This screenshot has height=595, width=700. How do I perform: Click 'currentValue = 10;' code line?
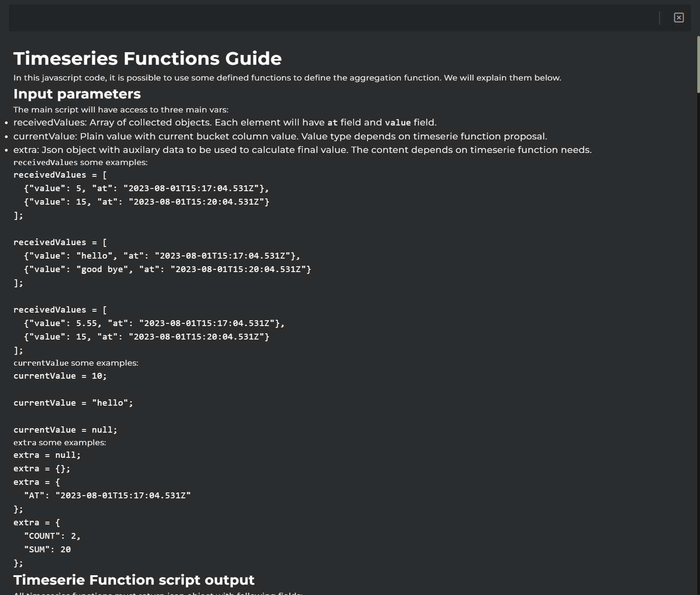tap(60, 376)
